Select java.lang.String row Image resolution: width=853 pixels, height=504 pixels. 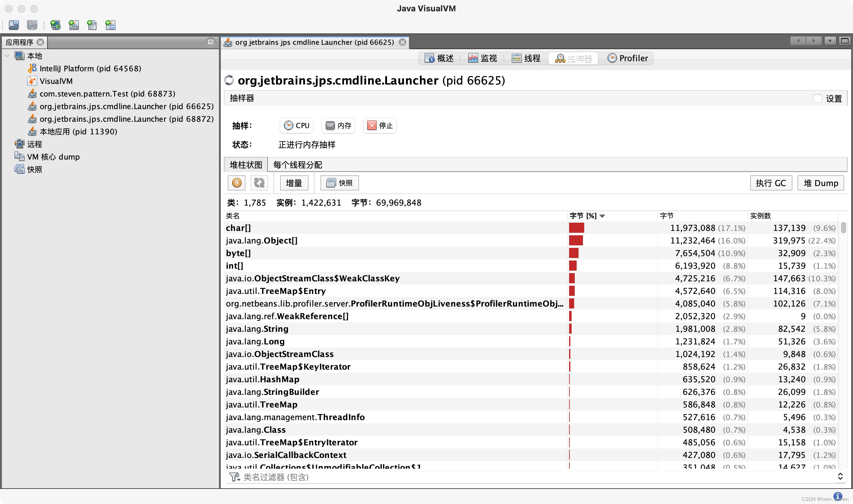(x=532, y=329)
